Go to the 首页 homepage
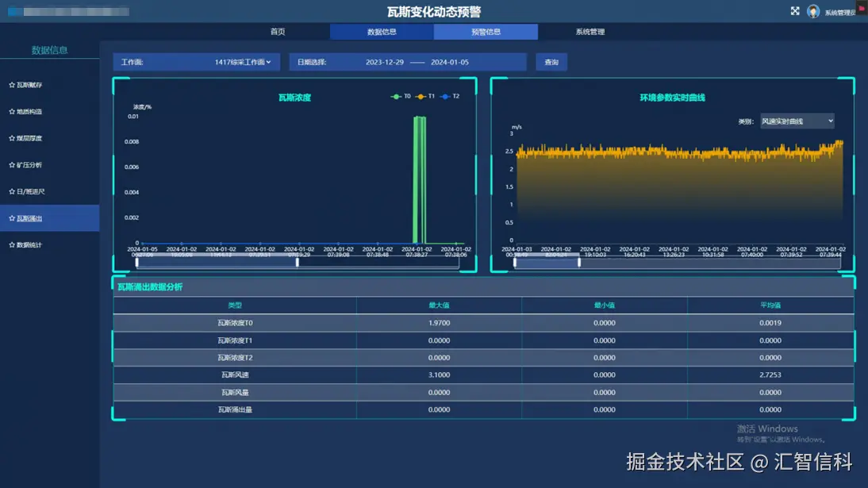Image resolution: width=868 pixels, height=488 pixels. click(279, 32)
